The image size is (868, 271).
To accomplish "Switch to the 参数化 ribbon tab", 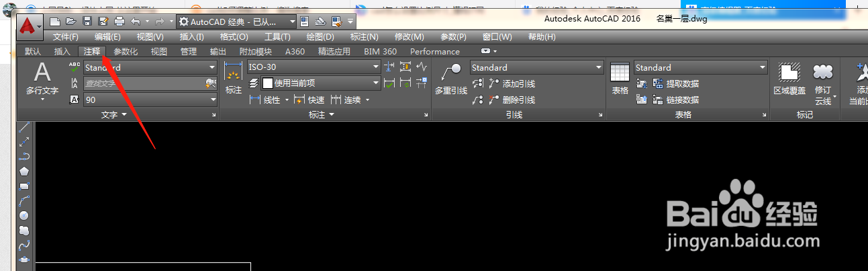I will point(126,51).
